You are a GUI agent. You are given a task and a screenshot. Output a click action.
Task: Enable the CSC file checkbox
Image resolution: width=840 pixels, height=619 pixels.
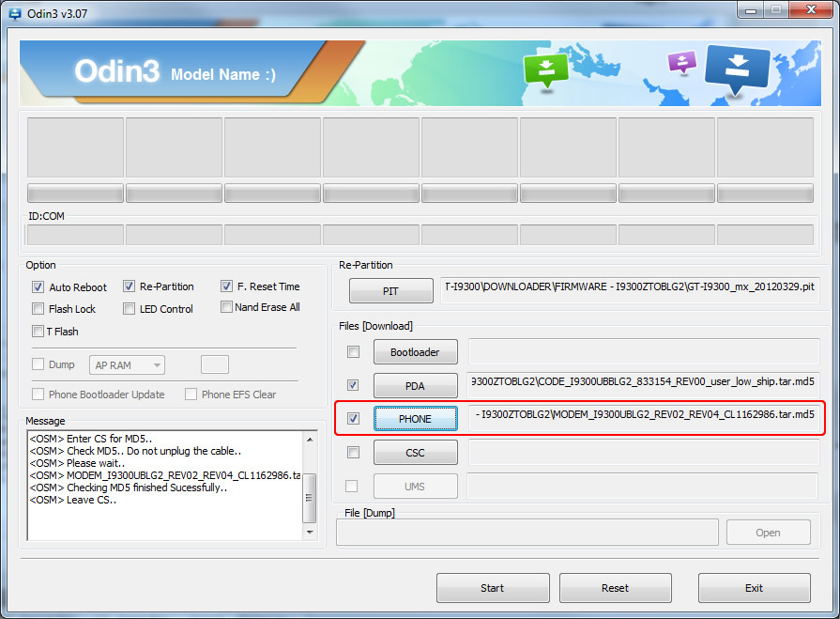pos(353,453)
